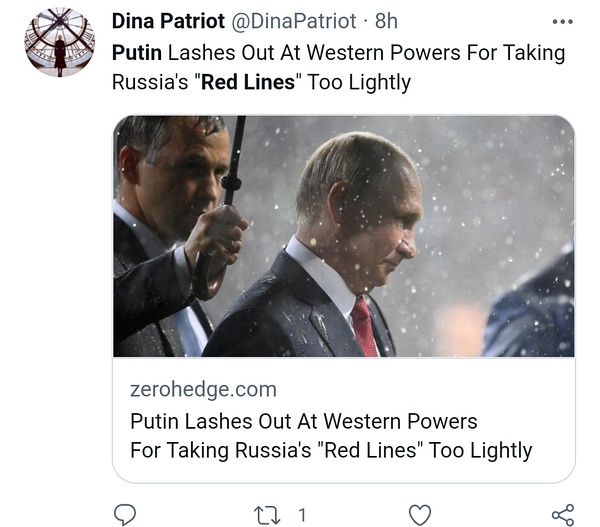Click the retweet count number 1
The height and width of the screenshot is (527, 600).
coord(302,514)
